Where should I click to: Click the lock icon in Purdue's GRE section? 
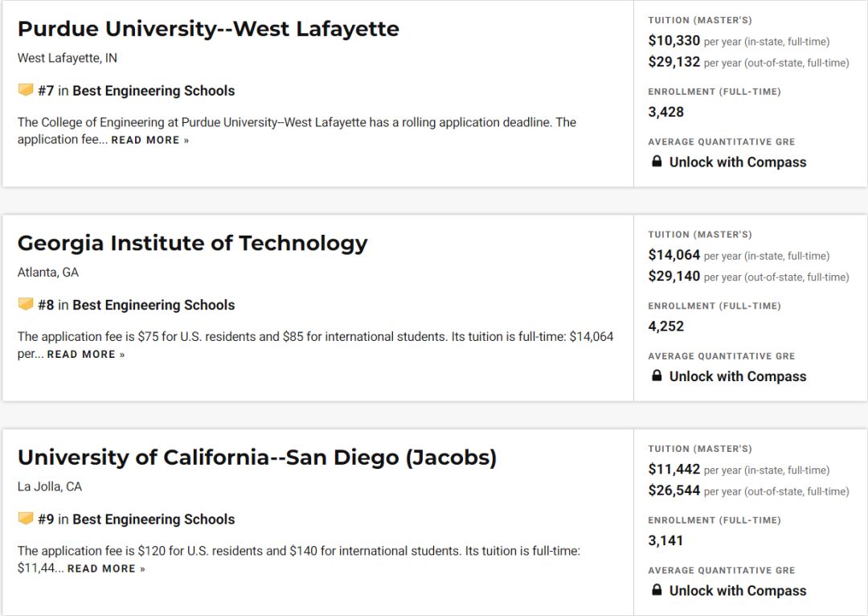tap(657, 161)
